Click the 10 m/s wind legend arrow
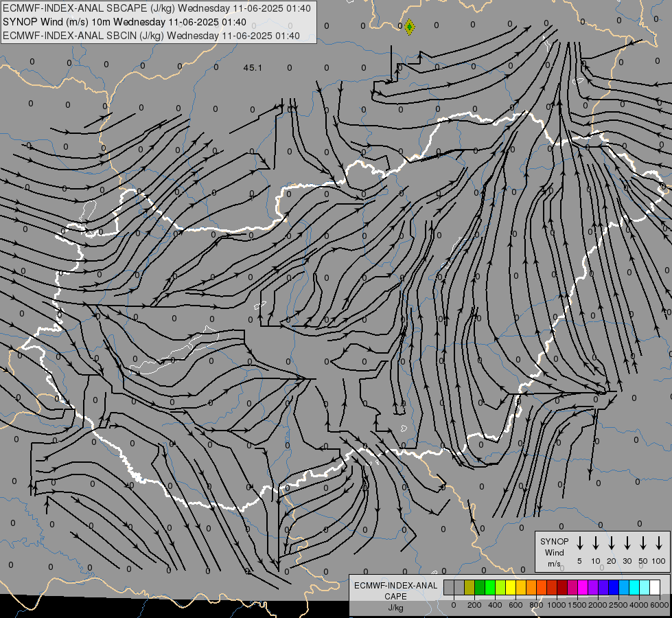 coord(596,543)
